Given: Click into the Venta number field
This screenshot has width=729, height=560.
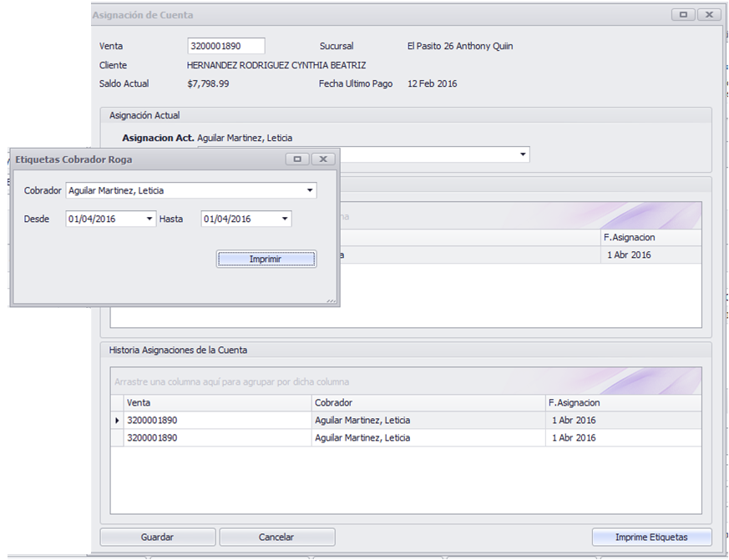Looking at the screenshot, I should [x=226, y=46].
